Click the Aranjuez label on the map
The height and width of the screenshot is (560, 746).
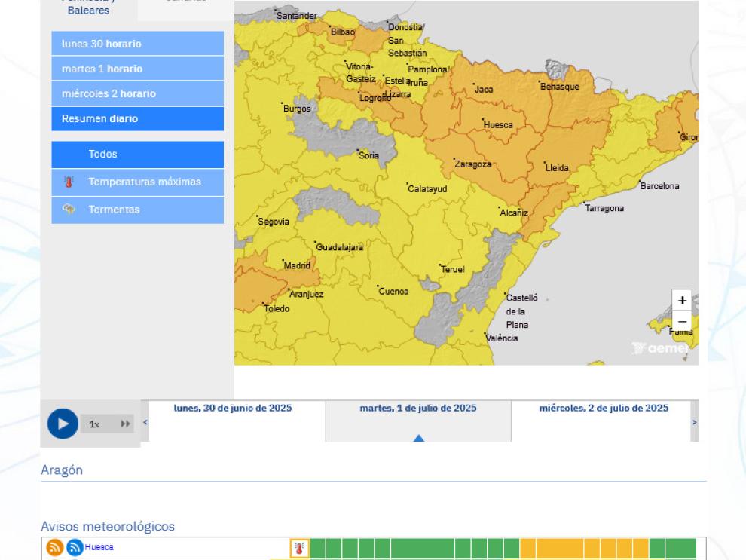pos(307,294)
